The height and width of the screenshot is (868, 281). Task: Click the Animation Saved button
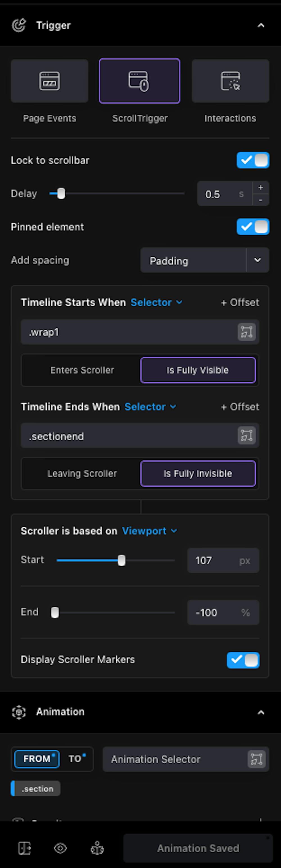(198, 848)
